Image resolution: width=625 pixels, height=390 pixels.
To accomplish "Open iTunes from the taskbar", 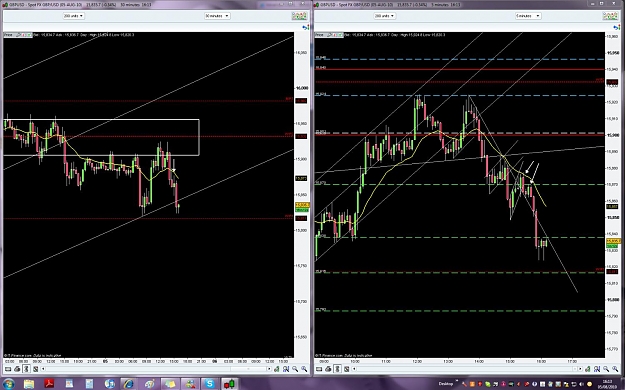I will (110, 384).
